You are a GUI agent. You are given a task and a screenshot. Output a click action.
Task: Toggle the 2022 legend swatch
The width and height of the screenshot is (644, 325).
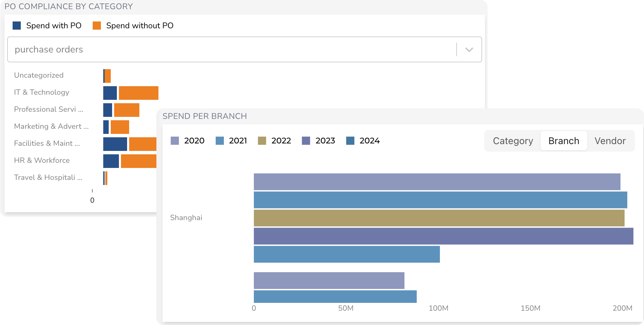click(262, 141)
